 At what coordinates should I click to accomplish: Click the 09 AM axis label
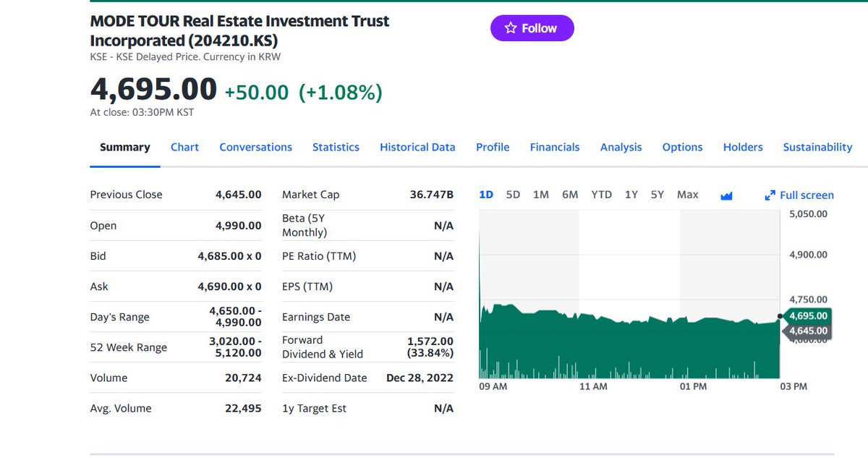click(x=493, y=386)
